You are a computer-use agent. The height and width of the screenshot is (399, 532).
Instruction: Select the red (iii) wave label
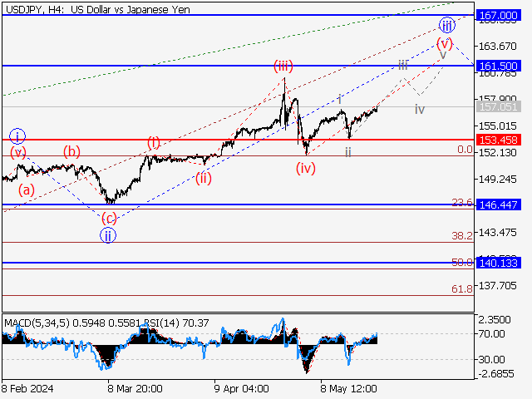pyautogui.click(x=283, y=66)
